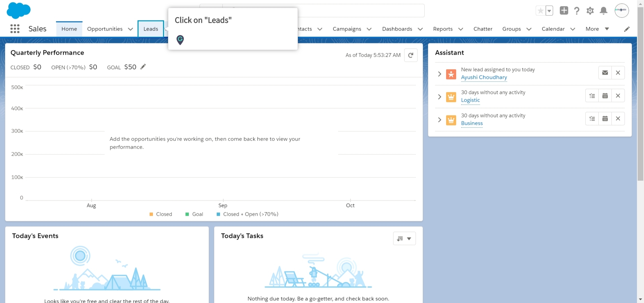Open the Campaigns tab dropdown chevron
The image size is (644, 303).
(x=369, y=29)
